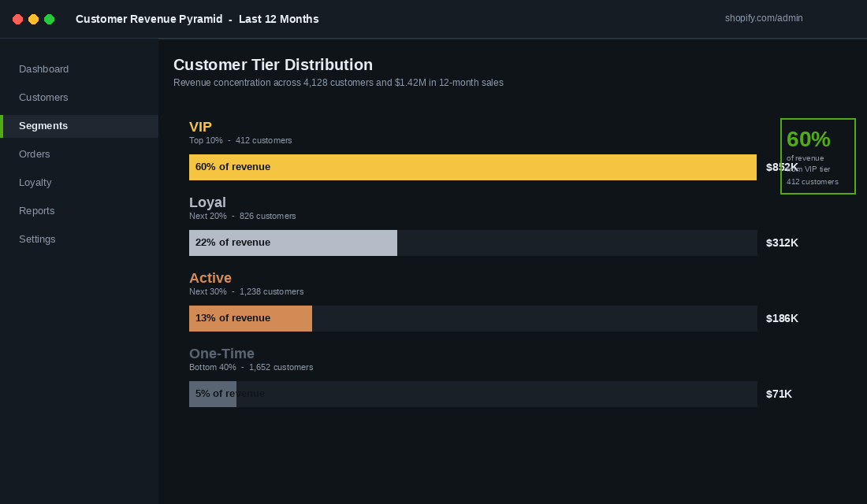Screen dimensions: 867x504
Task: Select the Loyal tier heading
Action: tap(207, 202)
